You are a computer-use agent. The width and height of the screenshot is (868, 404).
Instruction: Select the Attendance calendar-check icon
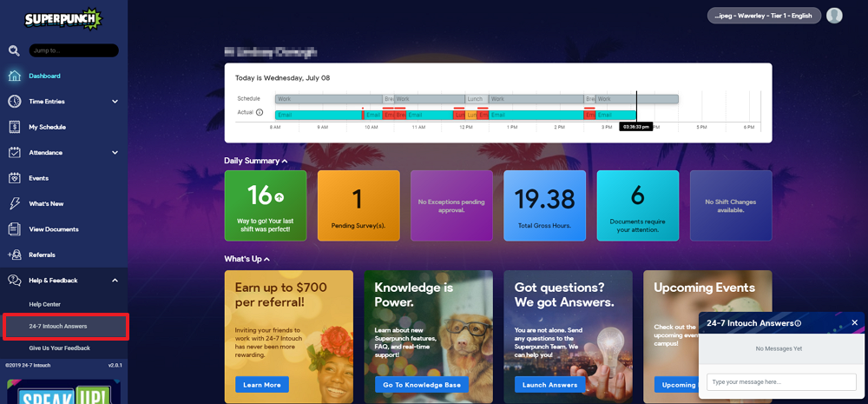15,152
